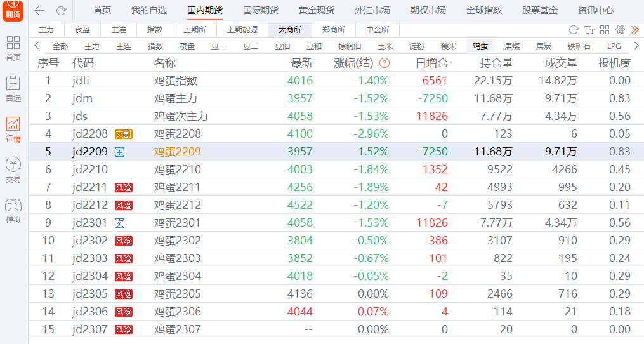Click the help icon beside 涨幅(结)
644x344 pixels.
384,63
